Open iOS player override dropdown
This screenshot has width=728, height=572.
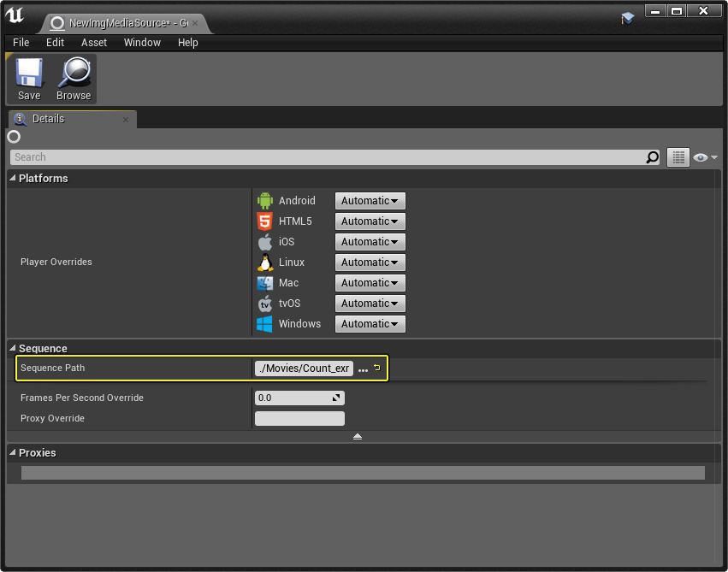(x=370, y=242)
